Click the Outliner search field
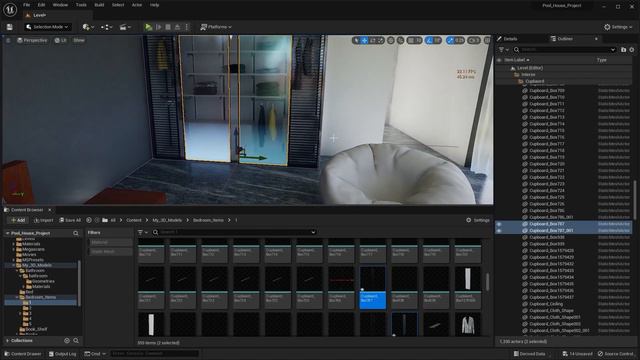640x360 pixels. click(564, 49)
